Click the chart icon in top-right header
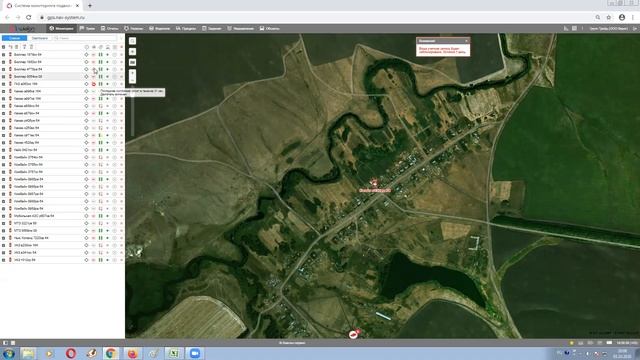The height and width of the screenshot is (360, 640). 566,29
